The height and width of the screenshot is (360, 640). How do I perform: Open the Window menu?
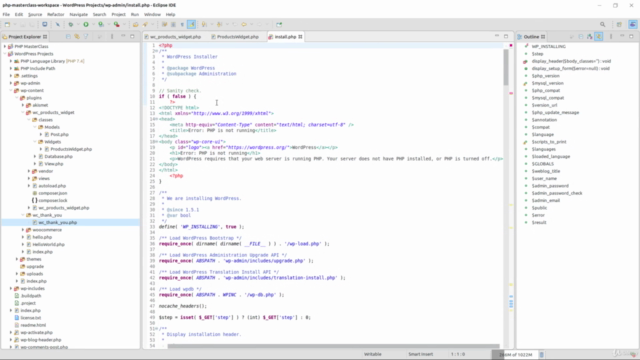coord(152,14)
